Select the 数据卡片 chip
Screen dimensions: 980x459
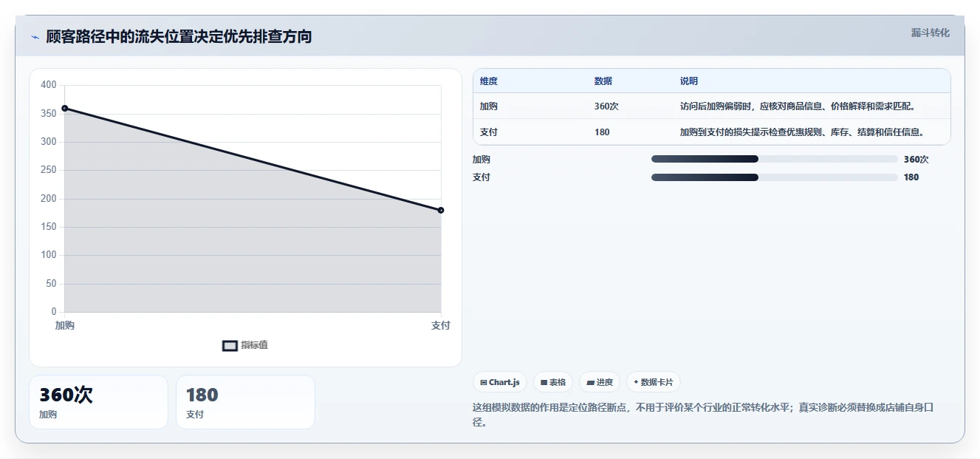(654, 382)
